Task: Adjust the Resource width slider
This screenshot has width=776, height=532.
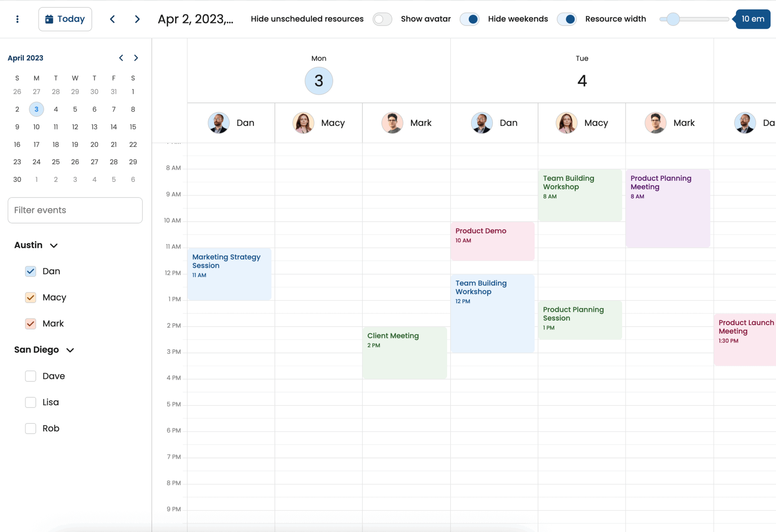Action: point(673,19)
